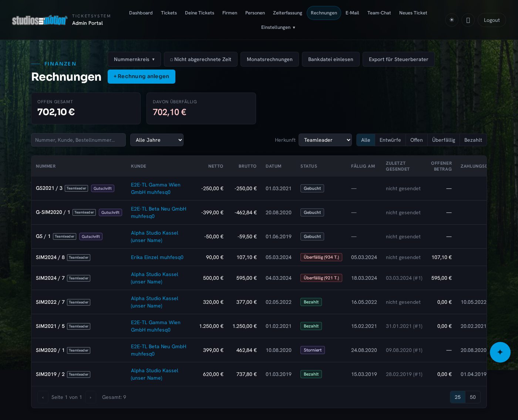
Task: Open the Herkunft Teamleader dropdown
Action: (x=325, y=140)
